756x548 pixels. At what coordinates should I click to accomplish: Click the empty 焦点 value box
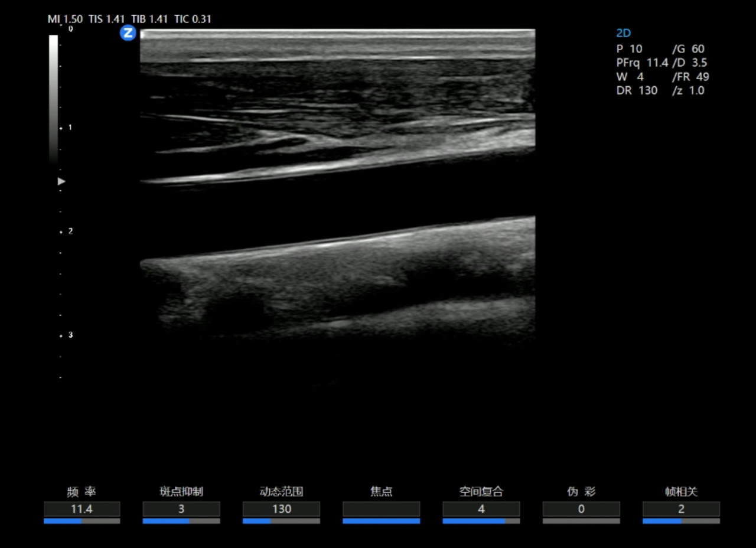coord(381,509)
